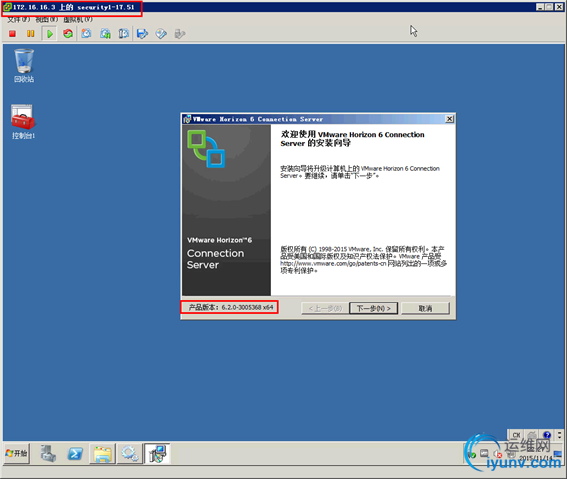Viewport: 567px width, 479px height.
Task: Open Server Manager from the taskbar
Action: tap(48, 453)
